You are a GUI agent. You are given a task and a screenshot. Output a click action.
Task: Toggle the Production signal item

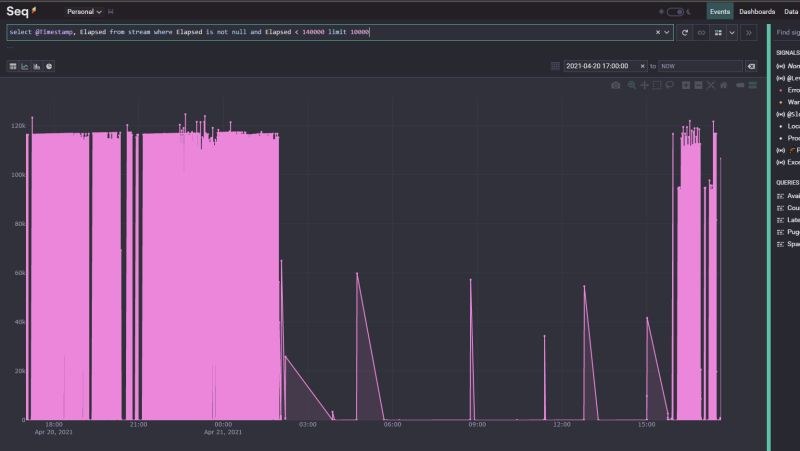[x=790, y=138]
